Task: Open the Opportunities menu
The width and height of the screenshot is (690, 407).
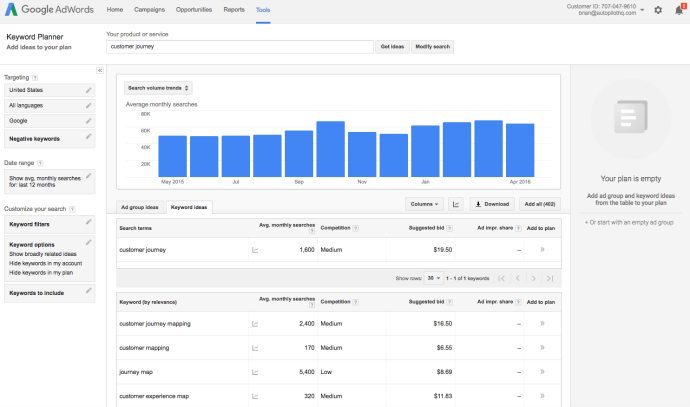Action: 194,10
